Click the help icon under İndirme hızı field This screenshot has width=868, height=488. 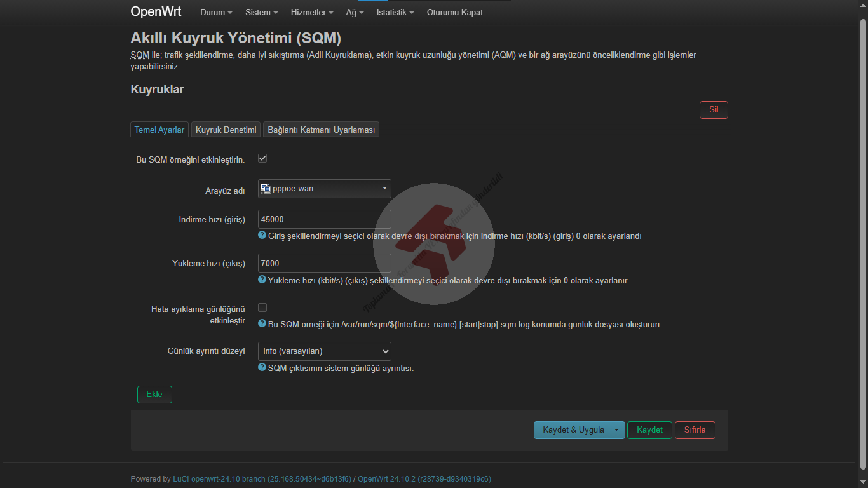point(262,235)
